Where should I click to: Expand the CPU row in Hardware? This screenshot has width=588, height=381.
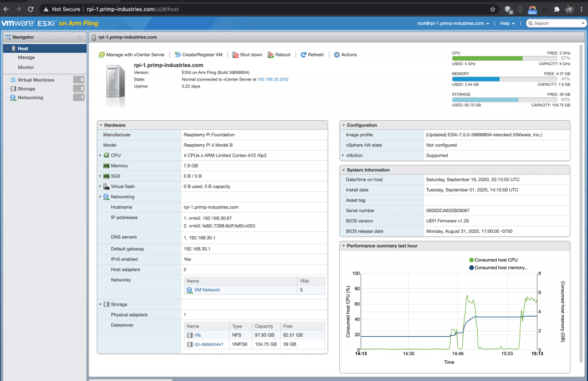tap(100, 155)
